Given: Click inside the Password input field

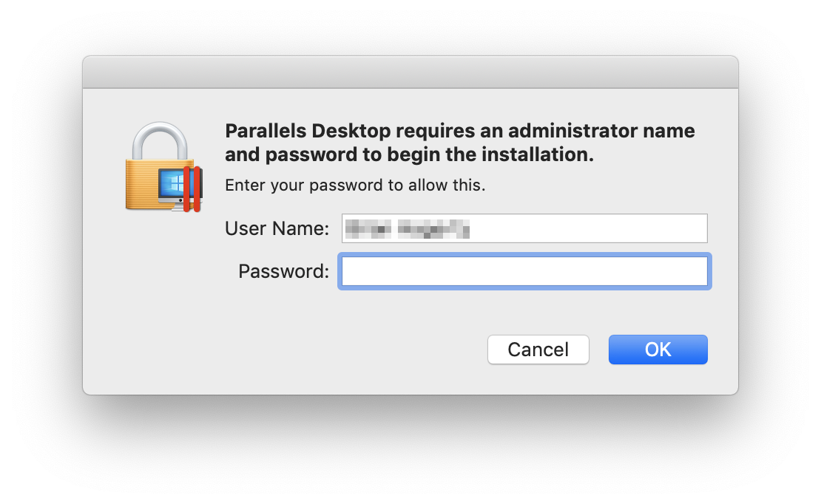Looking at the screenshot, I should [524, 271].
